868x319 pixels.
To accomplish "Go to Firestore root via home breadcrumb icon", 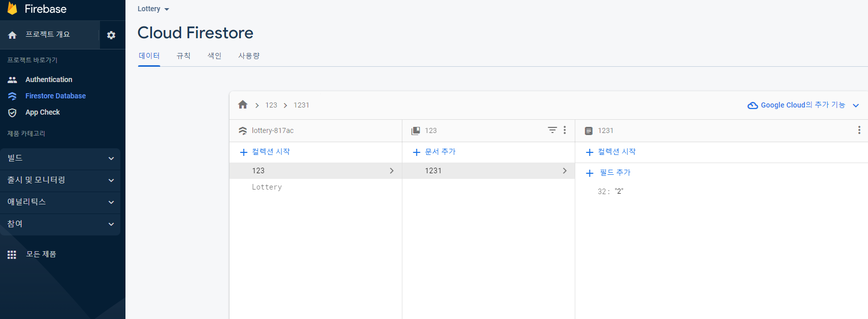I will pyautogui.click(x=243, y=104).
